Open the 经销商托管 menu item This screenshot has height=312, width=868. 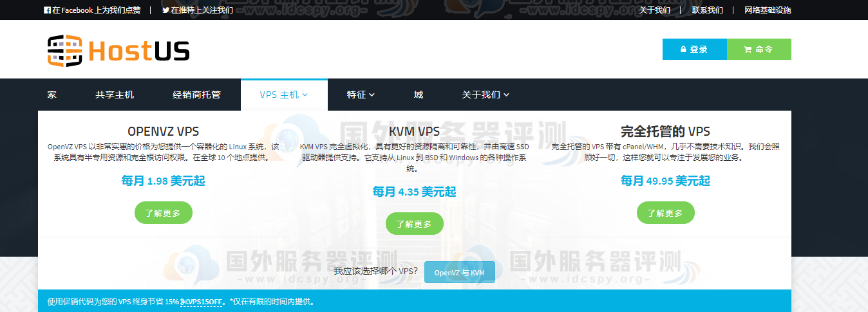196,95
